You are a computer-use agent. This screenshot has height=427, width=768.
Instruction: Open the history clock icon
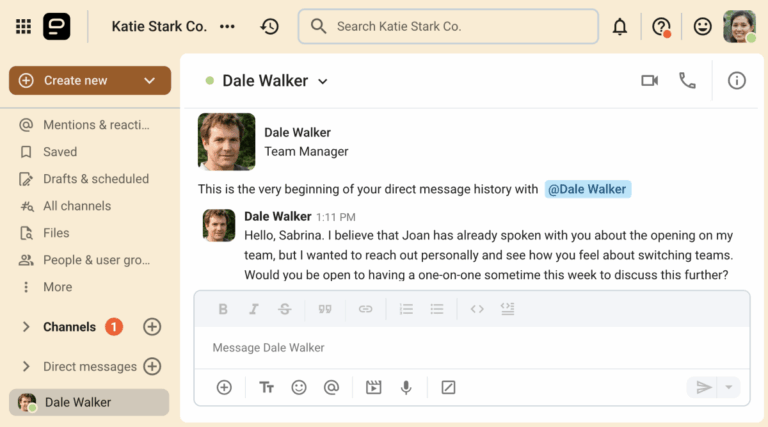coord(269,27)
